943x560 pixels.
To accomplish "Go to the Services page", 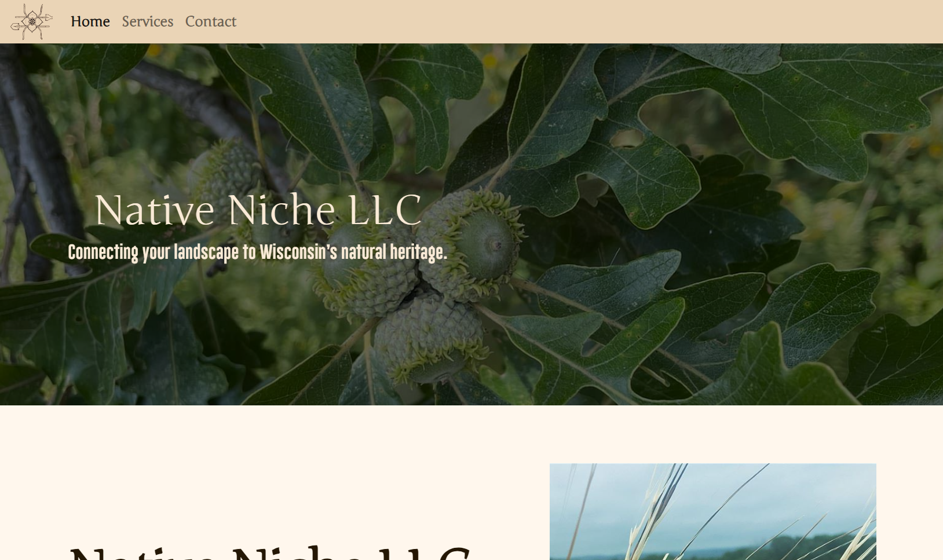I will 148,21.
